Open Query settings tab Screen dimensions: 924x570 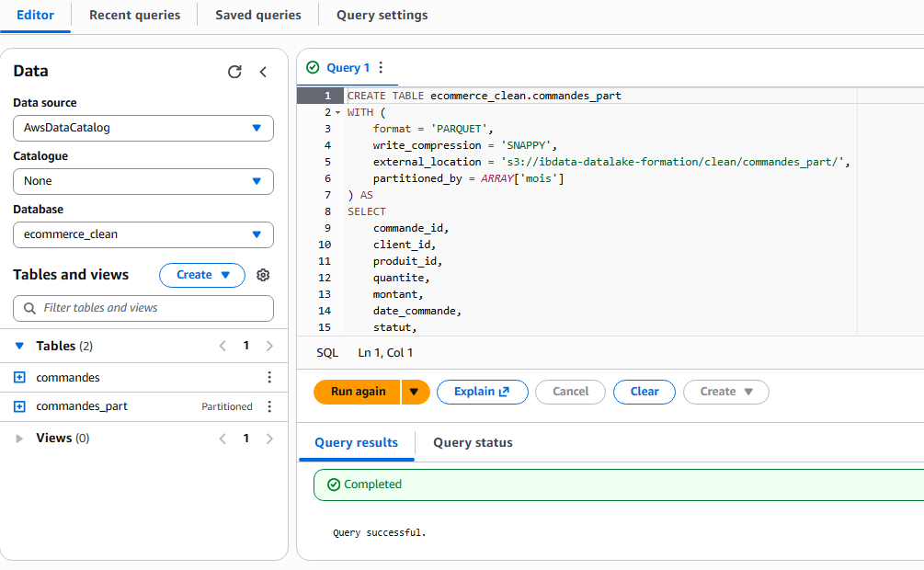pyautogui.click(x=382, y=16)
